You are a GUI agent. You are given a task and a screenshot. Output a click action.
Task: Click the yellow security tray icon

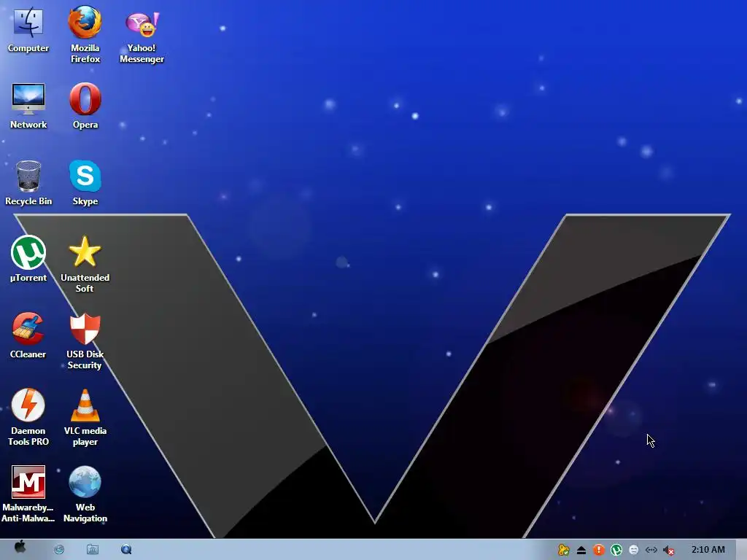[x=564, y=550]
